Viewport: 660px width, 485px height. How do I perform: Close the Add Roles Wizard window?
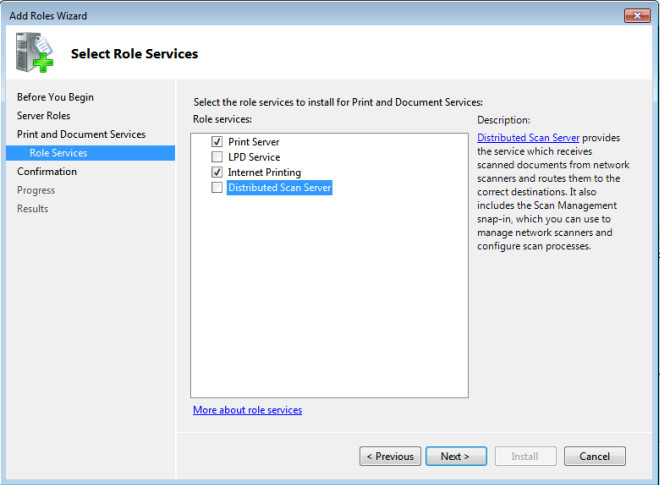click(x=637, y=16)
